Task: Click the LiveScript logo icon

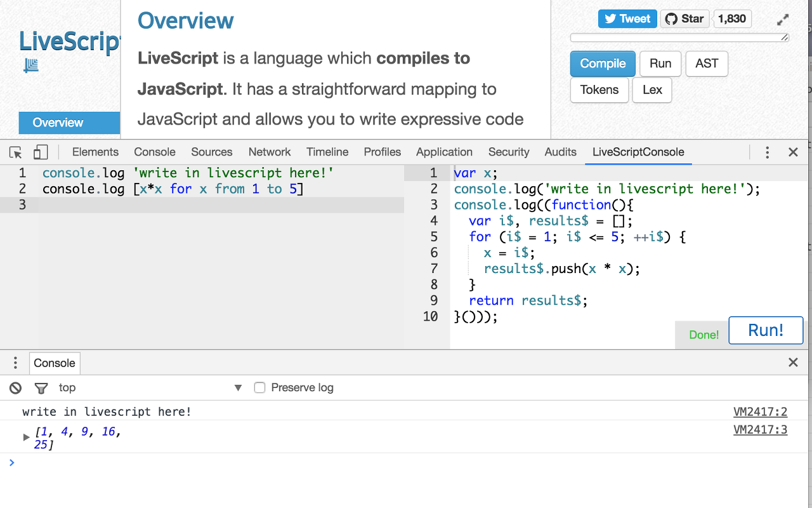Action: [31, 65]
